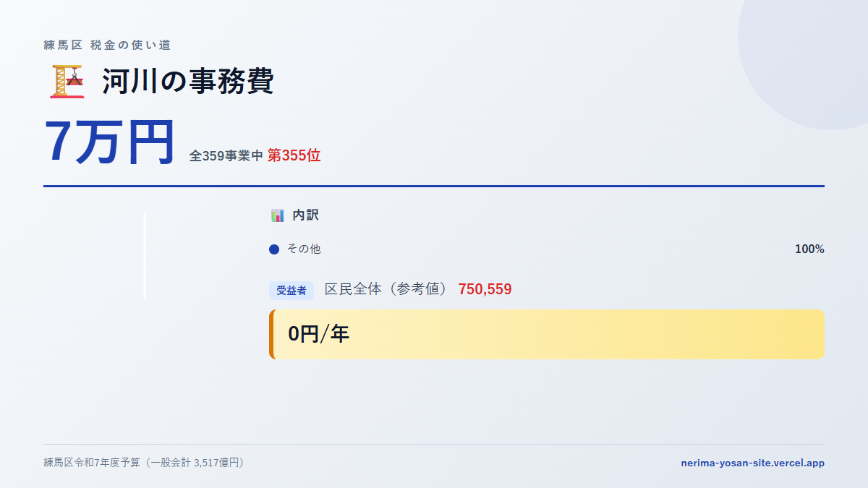Click the blue dot next to その他
This screenshot has width=868, height=488.
[274, 249]
